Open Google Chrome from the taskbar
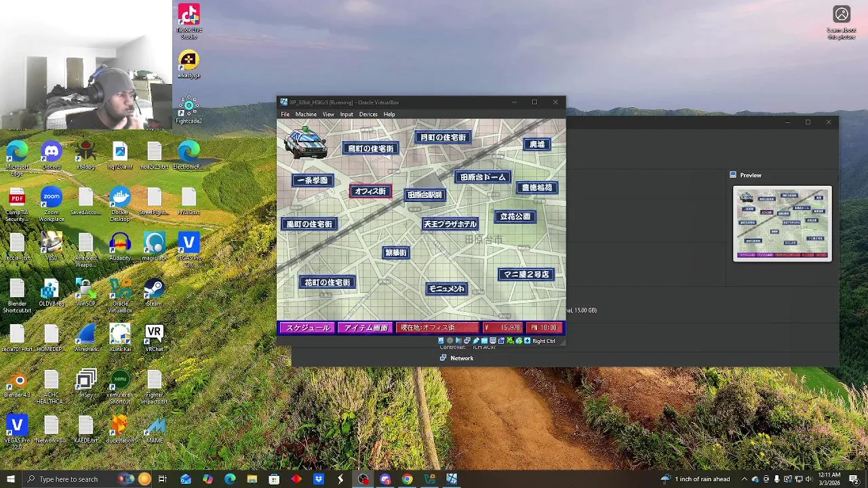Viewport: 868px width, 488px height. pyautogui.click(x=407, y=479)
